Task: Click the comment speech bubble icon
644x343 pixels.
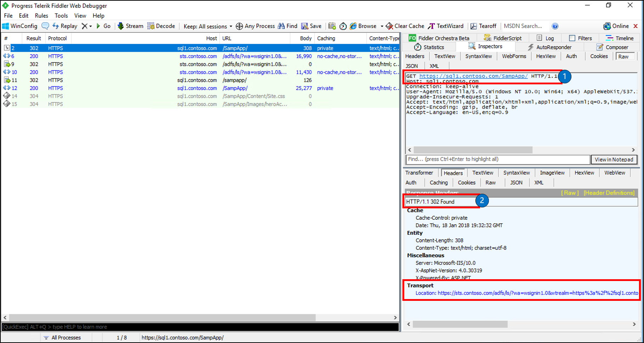Action: 45,26
